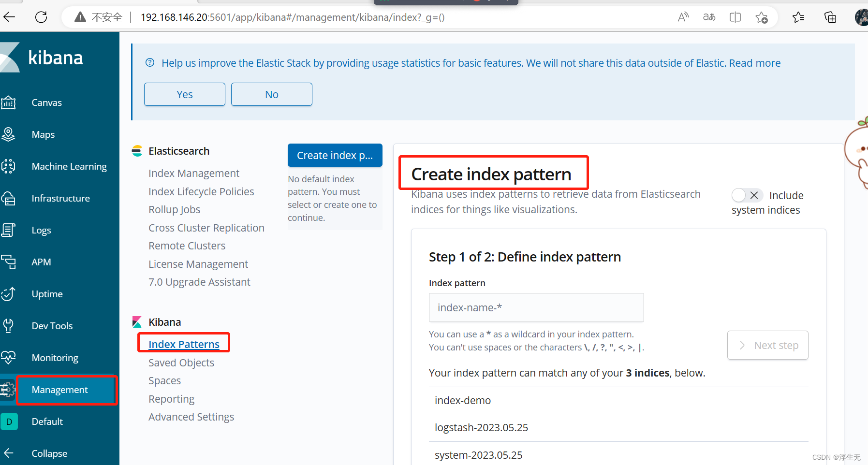868x465 pixels.
Task: Click the Kibana section heading
Action: (165, 322)
